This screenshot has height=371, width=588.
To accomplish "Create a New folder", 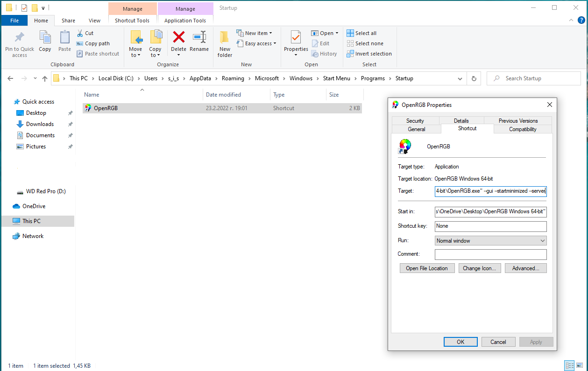I will pos(225,44).
